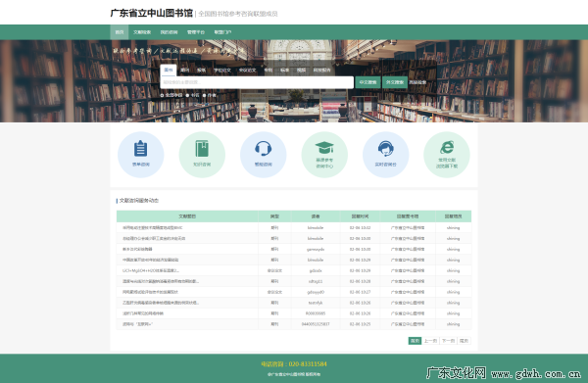Click the green book knowledge consultation icon
Screen dimensions: 588x383
(x=202, y=155)
